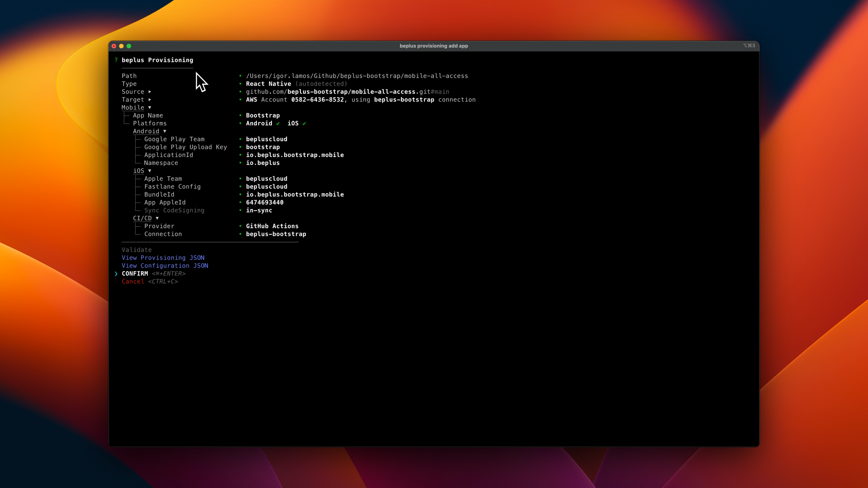Open View Provisioning JSON

click(x=163, y=258)
